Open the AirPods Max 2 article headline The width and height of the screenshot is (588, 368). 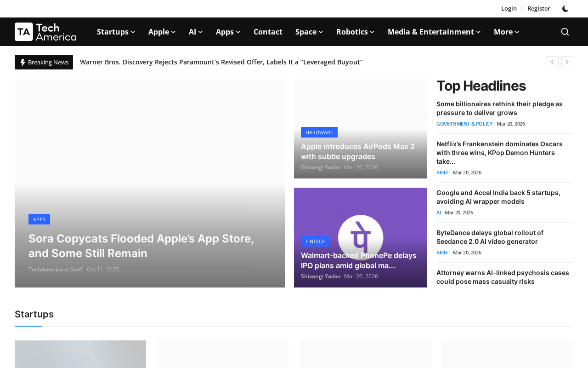pos(358,151)
